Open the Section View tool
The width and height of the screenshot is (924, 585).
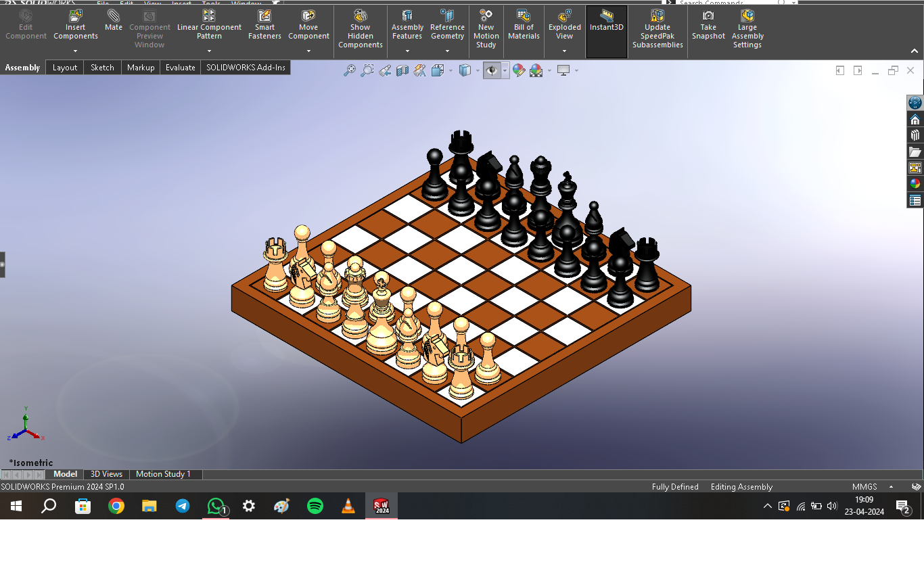click(402, 70)
